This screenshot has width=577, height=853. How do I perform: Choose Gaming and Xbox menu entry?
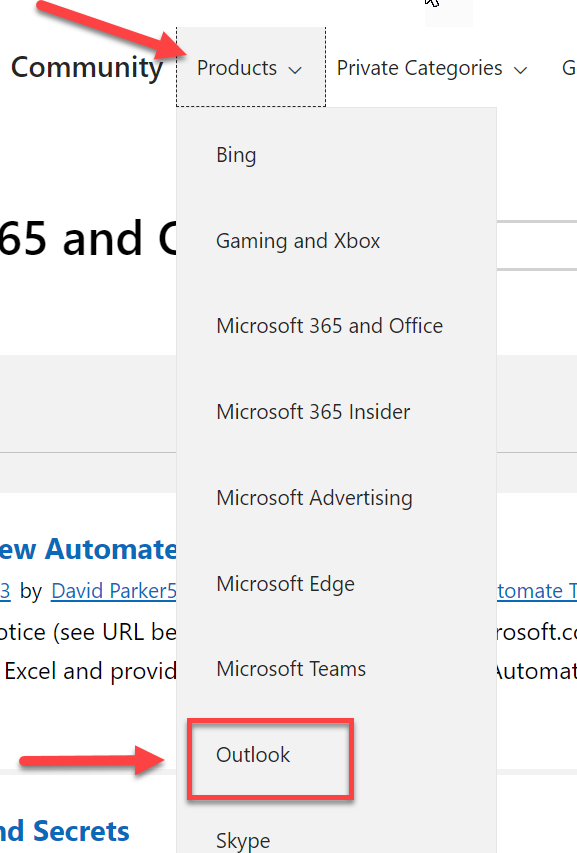(x=298, y=240)
